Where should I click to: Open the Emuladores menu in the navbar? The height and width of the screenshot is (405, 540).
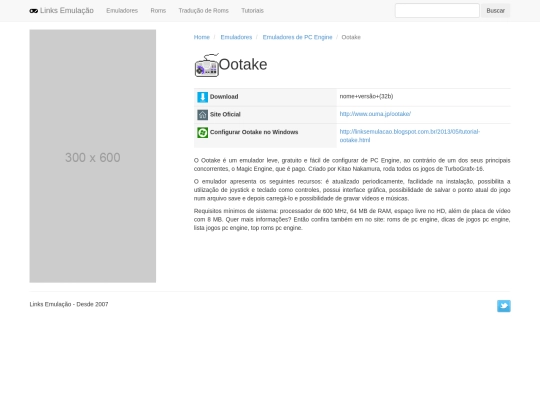point(122,11)
